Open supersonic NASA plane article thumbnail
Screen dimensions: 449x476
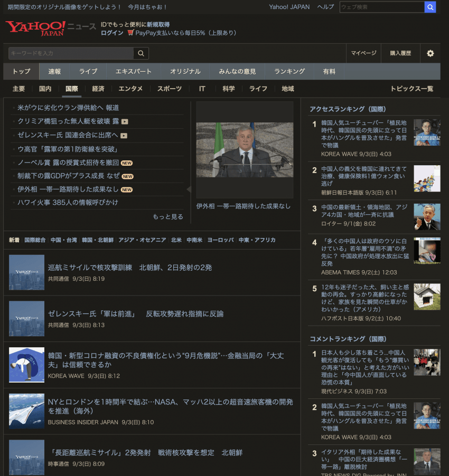coord(26,411)
